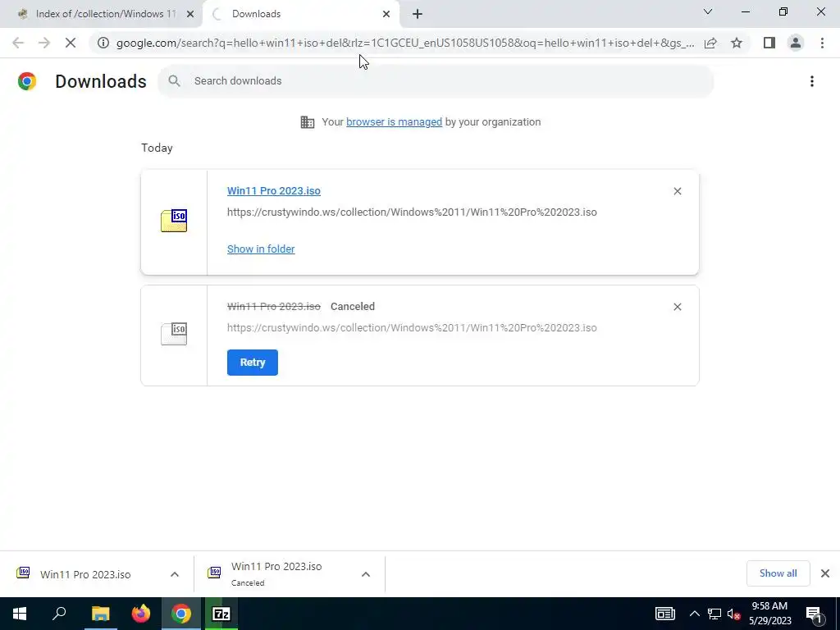Open the tab search chevron
The image size is (840, 630).
(x=708, y=11)
